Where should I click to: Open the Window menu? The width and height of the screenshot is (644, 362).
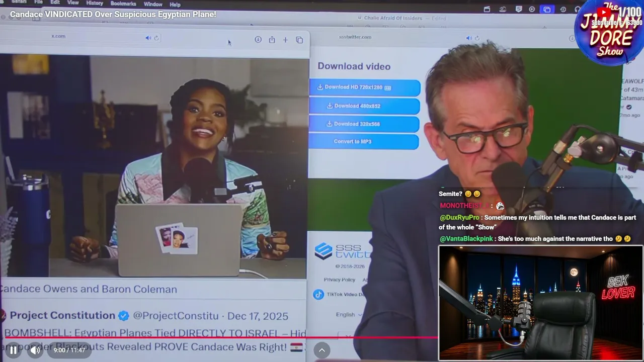click(x=153, y=4)
